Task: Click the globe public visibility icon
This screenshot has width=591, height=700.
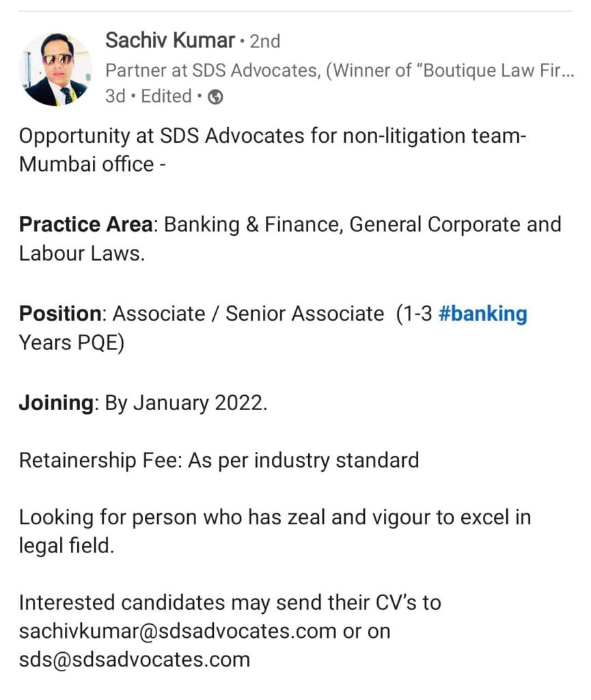Action: pos(215,97)
